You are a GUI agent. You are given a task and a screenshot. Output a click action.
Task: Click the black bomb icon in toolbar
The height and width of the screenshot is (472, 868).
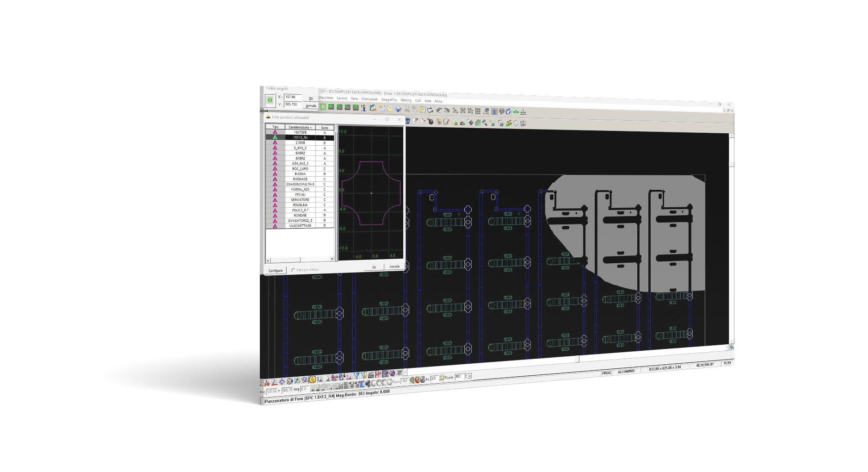[431, 122]
